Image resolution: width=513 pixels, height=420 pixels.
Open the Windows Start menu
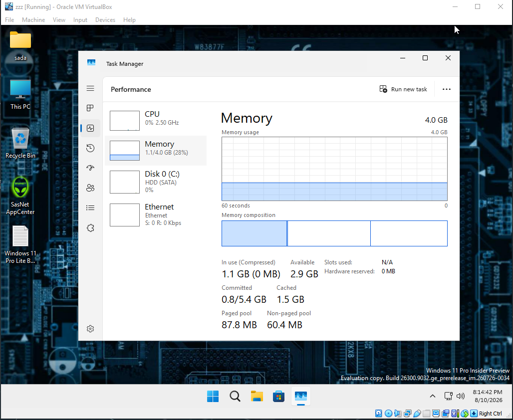[x=213, y=397]
